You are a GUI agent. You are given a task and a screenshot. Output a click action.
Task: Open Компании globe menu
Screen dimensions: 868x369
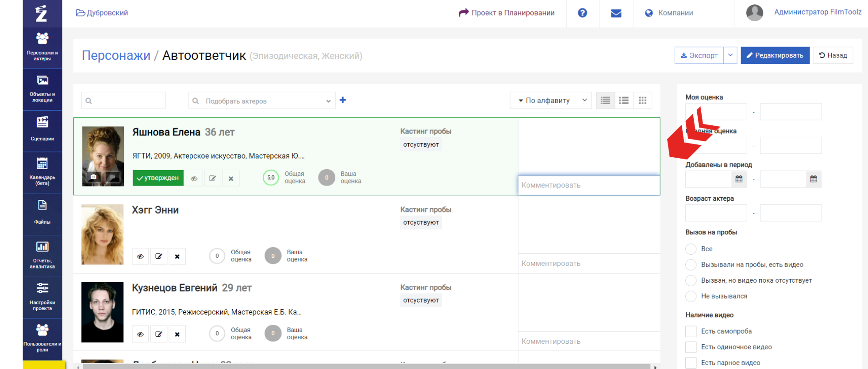pos(669,13)
